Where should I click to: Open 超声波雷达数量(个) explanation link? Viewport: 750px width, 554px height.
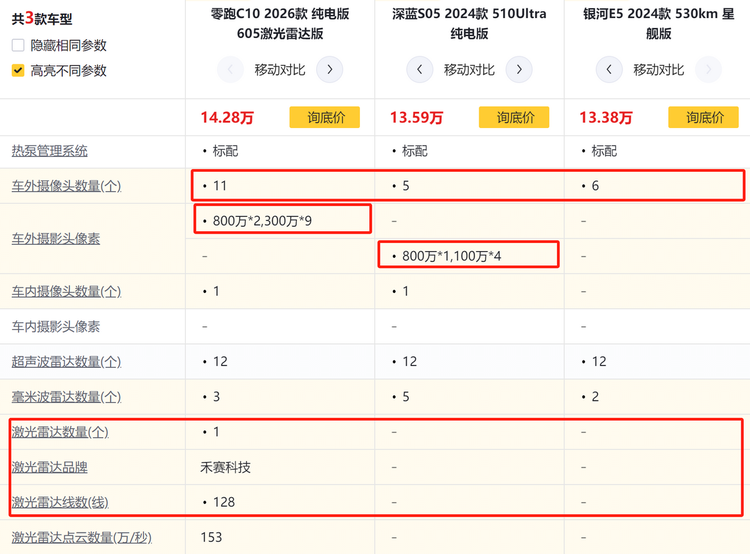pyautogui.click(x=66, y=361)
